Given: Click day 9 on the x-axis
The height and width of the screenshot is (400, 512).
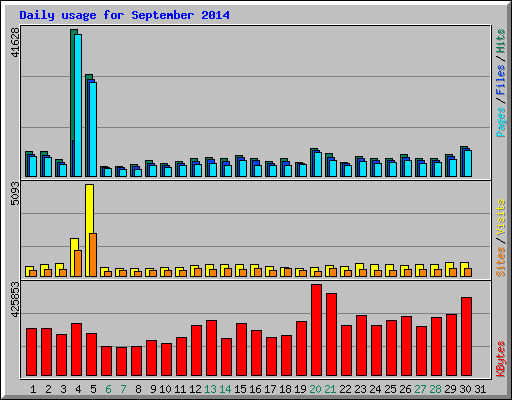Looking at the screenshot, I should tap(153, 389).
